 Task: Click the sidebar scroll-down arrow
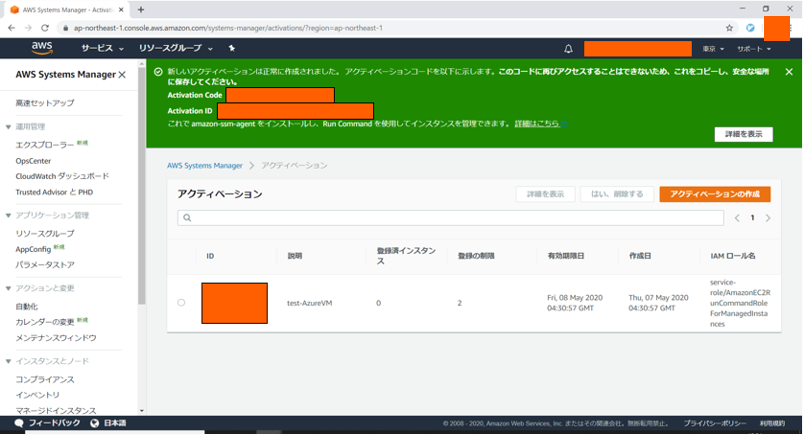click(x=142, y=411)
